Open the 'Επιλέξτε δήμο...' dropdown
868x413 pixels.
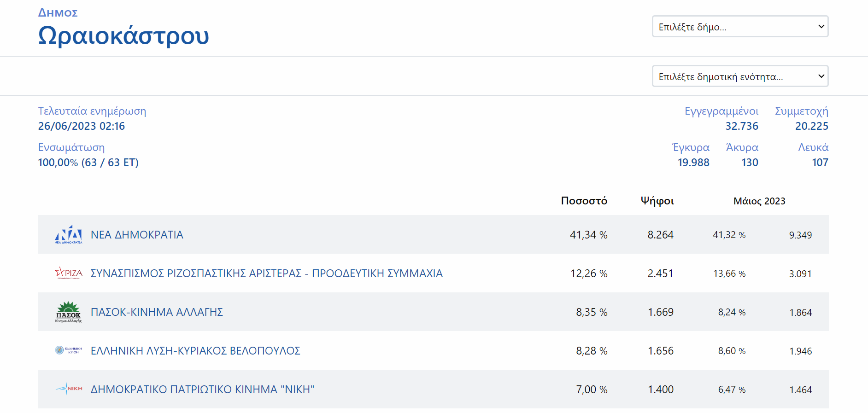coord(740,27)
